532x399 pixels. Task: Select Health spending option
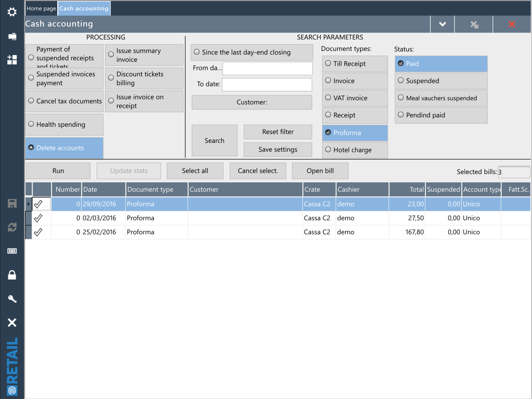pyautogui.click(x=64, y=124)
